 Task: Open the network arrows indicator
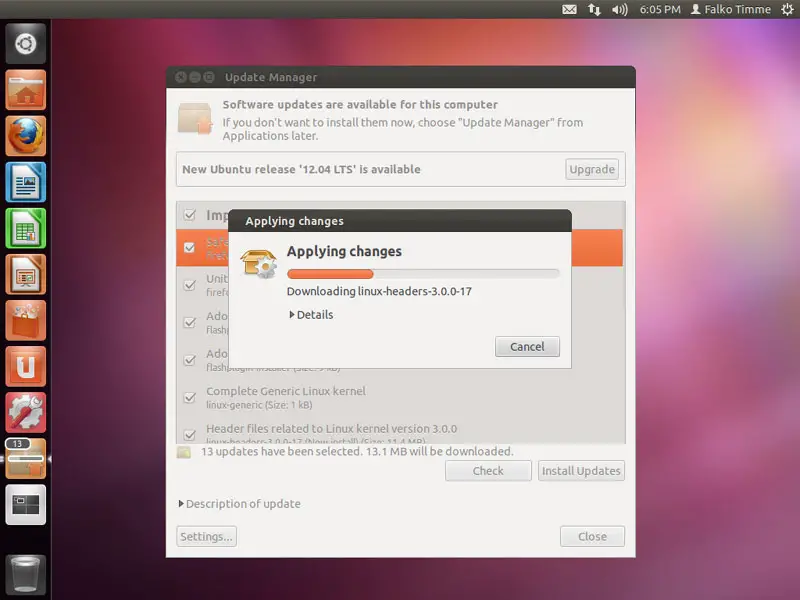(594, 9)
